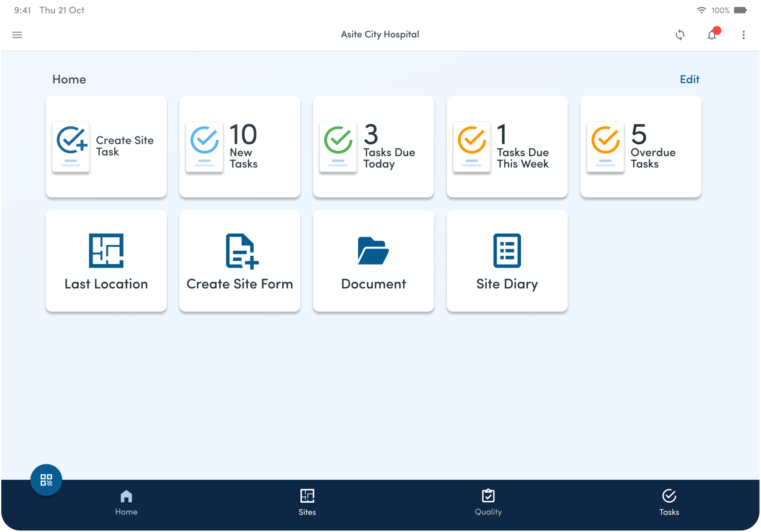
Task: Open the Document folder icon
Action: 373,251
